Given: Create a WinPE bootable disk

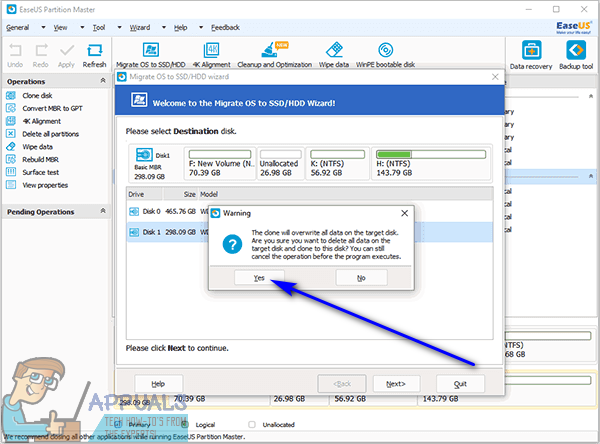Looking at the screenshot, I should [x=385, y=55].
